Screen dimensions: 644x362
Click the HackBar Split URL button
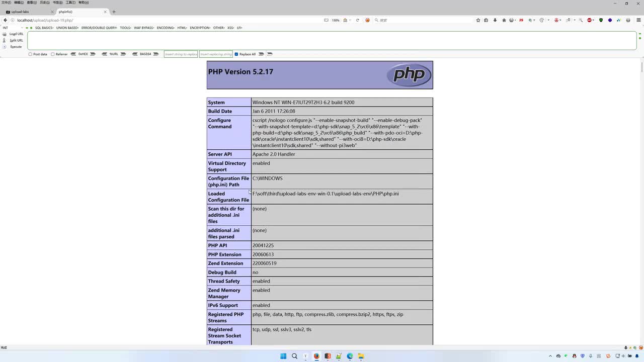(13, 40)
